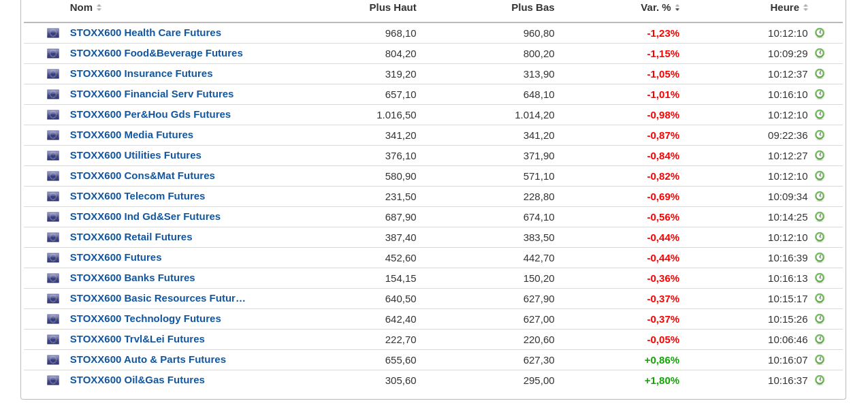Click clock icon in Technology Futures row

pyautogui.click(x=820, y=319)
